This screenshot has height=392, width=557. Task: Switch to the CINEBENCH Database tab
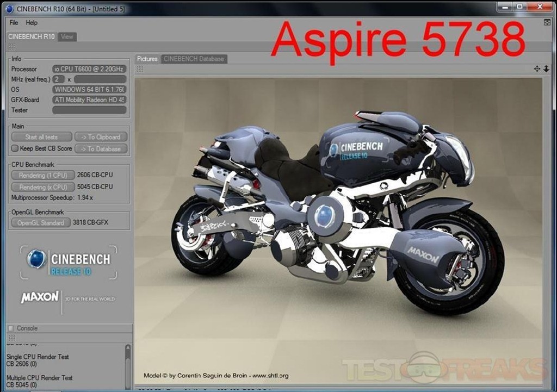coord(194,59)
